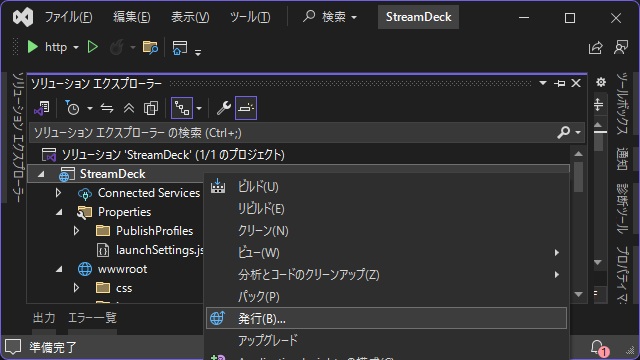Choose 発行(B)... from the context menu

pyautogui.click(x=386, y=318)
